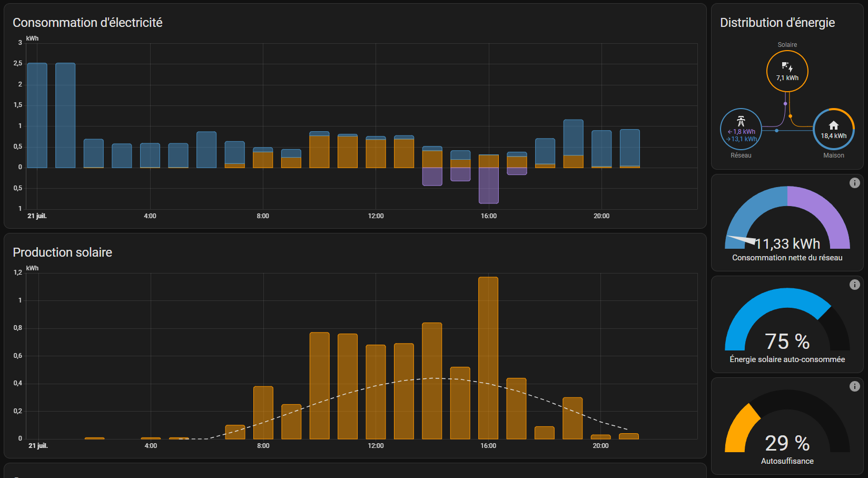Open info icon on self-consumed solar gauge
The image size is (868, 478).
pos(854,285)
